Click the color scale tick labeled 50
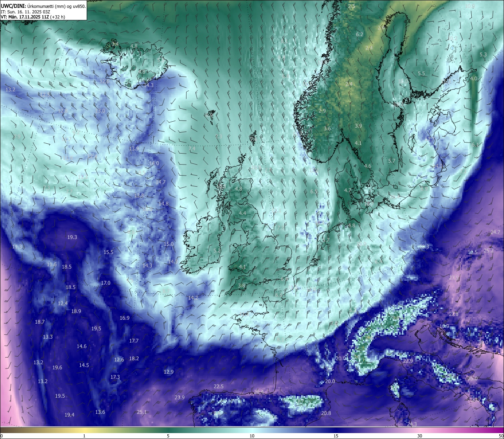Viewport: 504px width, 439px height. 500,435
